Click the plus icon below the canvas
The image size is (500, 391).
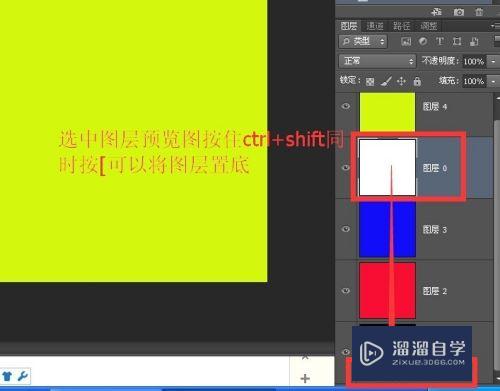tap(305, 378)
